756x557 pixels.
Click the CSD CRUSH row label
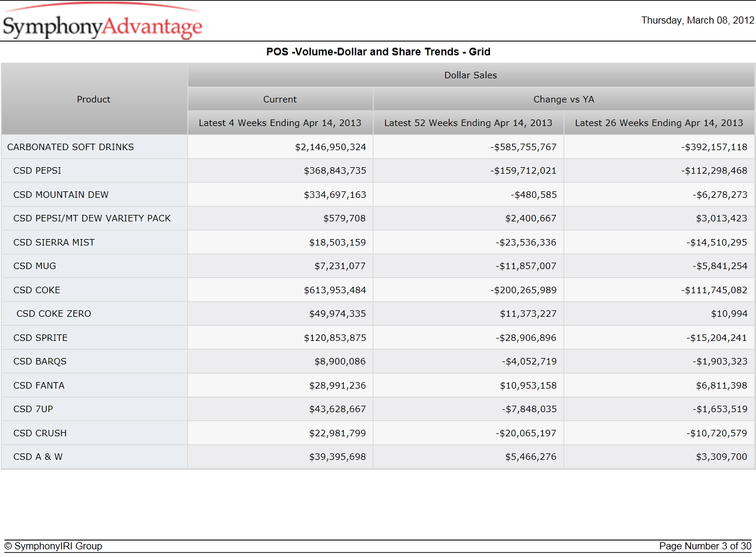point(40,433)
